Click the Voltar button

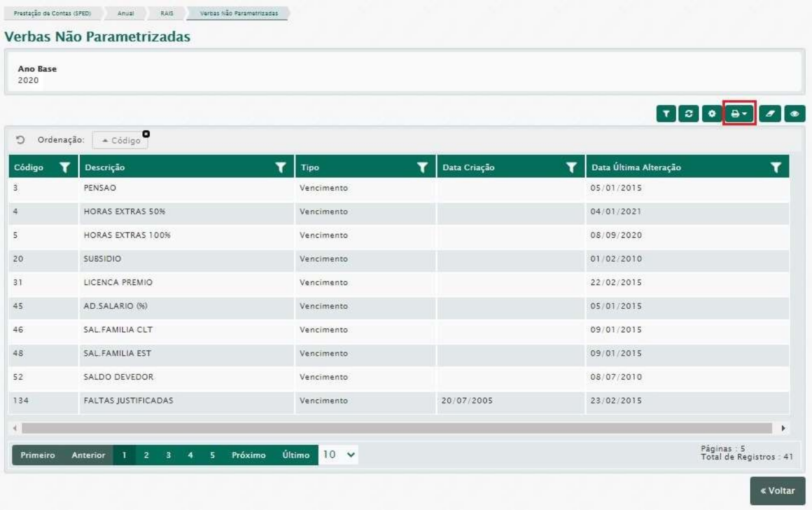pos(777,491)
